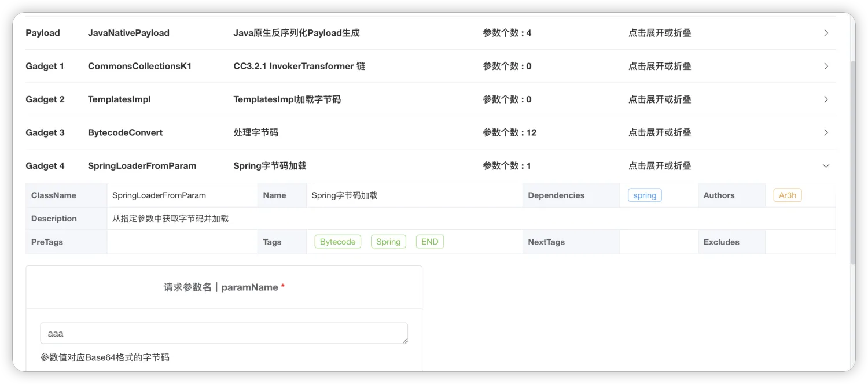The image size is (868, 384).
Task: Click the 'Gadget 3' label
Action: (45, 132)
